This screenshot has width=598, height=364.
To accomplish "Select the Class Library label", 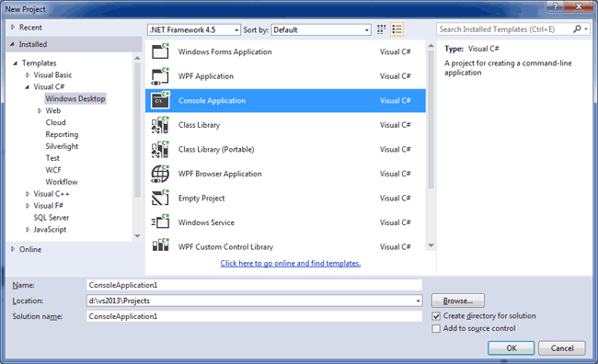I will [199, 125].
